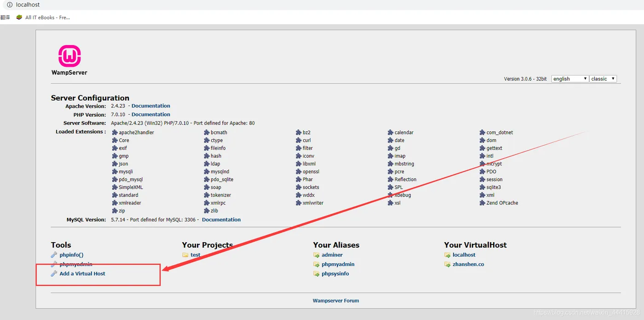Click the sockets extension name

311,187
